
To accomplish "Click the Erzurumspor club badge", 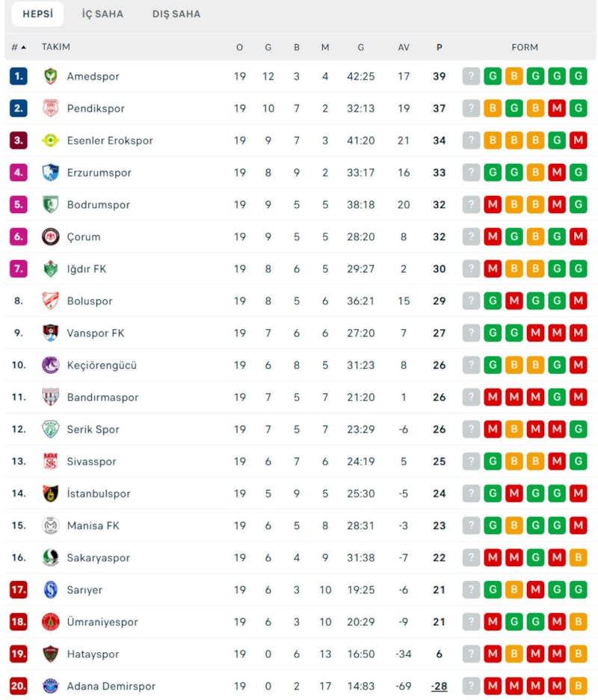I will pyautogui.click(x=50, y=173).
